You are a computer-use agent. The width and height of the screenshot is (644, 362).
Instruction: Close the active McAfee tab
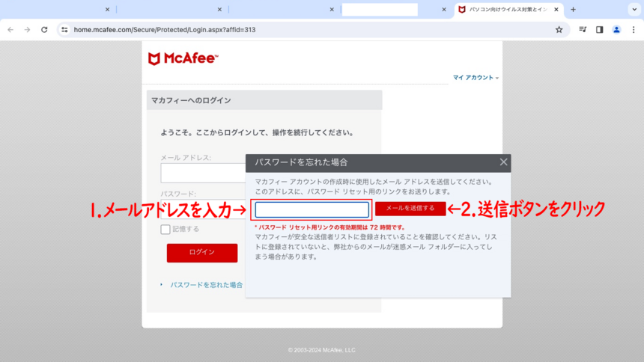click(x=556, y=10)
